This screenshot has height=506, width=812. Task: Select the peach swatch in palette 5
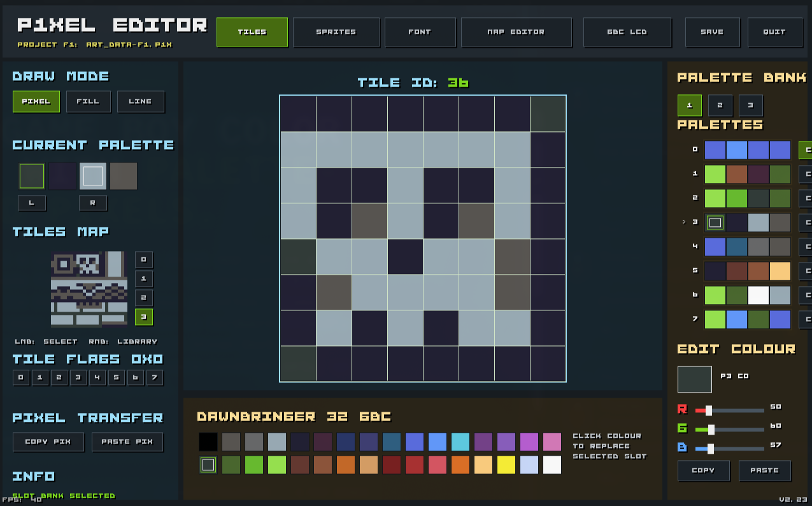coord(780,271)
